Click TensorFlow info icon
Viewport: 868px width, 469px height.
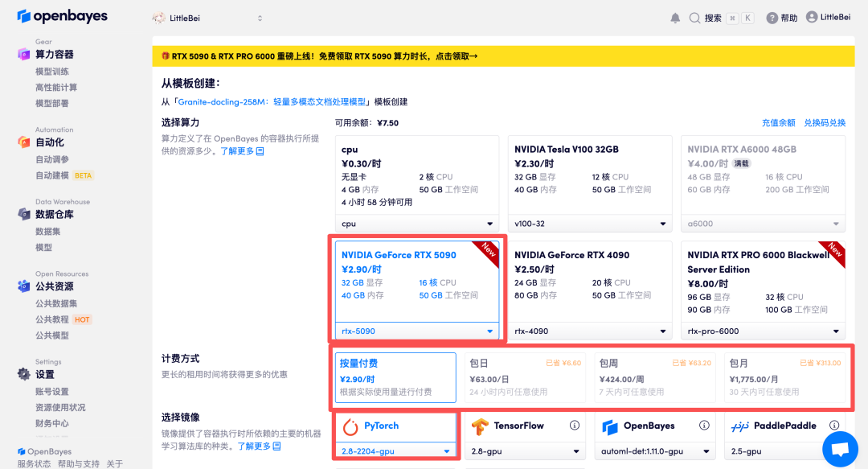pos(575,426)
